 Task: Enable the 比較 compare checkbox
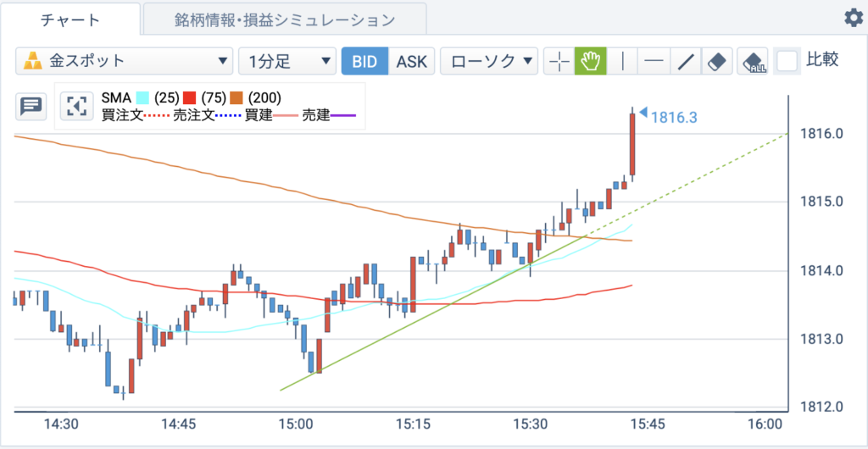coord(787,61)
